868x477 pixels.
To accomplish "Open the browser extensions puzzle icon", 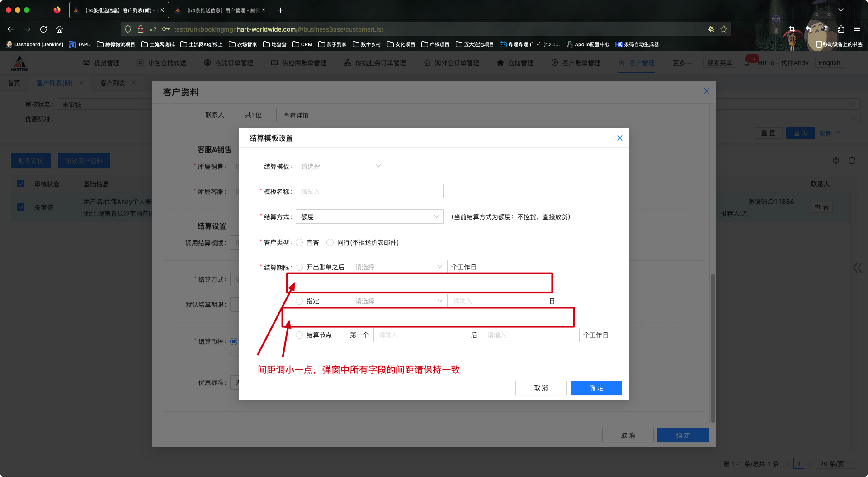I will tap(841, 29).
